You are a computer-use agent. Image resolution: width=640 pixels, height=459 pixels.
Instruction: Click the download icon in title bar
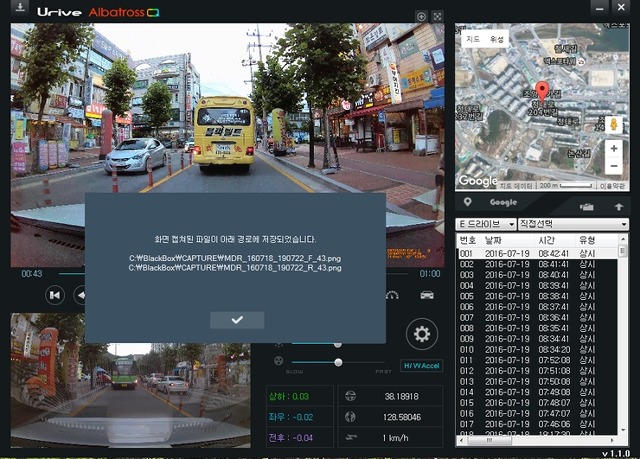click(x=20, y=7)
